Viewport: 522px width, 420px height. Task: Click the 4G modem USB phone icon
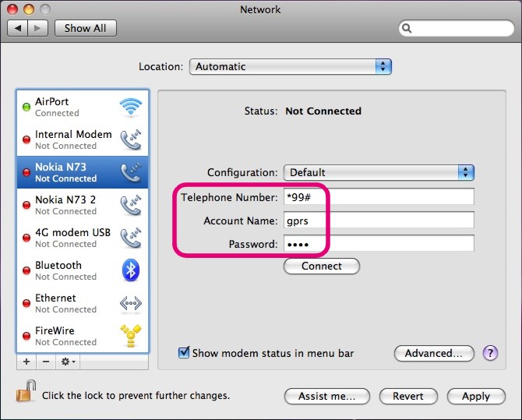pyautogui.click(x=131, y=238)
